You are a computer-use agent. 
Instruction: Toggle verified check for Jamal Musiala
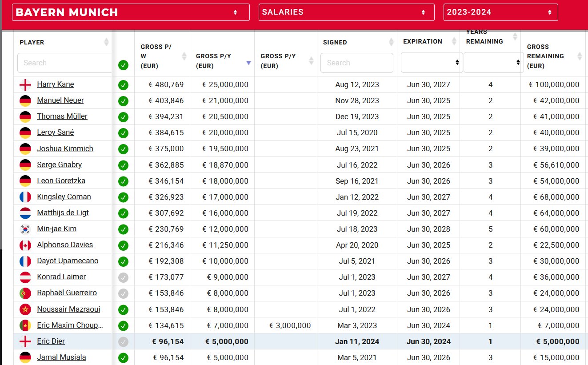pos(123,357)
